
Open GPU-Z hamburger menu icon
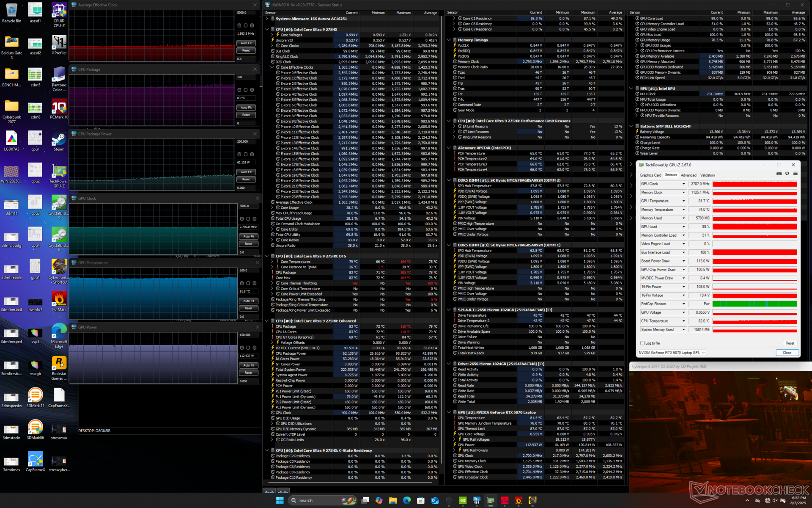[x=795, y=174]
